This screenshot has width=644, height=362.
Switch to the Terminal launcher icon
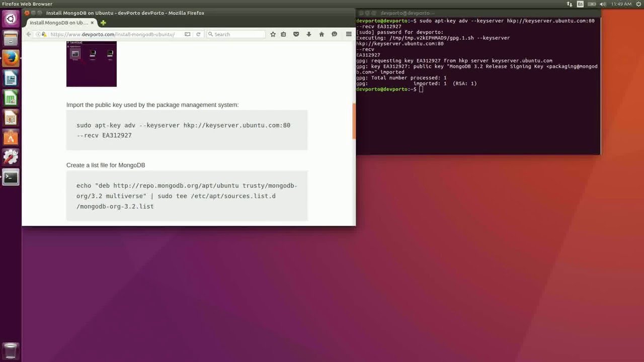(x=11, y=177)
